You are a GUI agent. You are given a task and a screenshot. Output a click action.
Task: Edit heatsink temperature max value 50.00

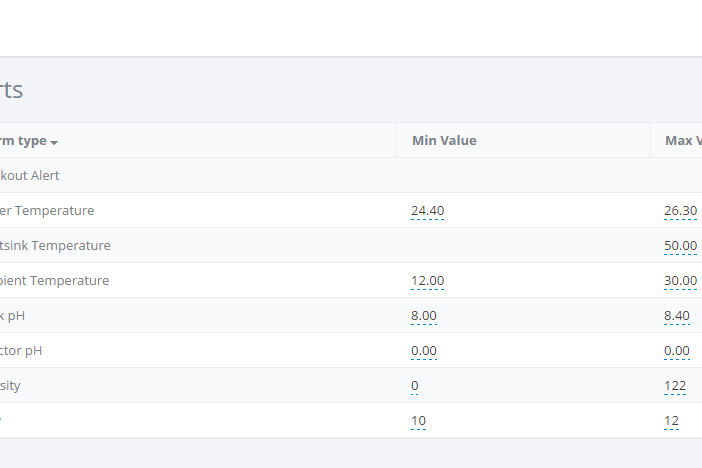tap(681, 245)
